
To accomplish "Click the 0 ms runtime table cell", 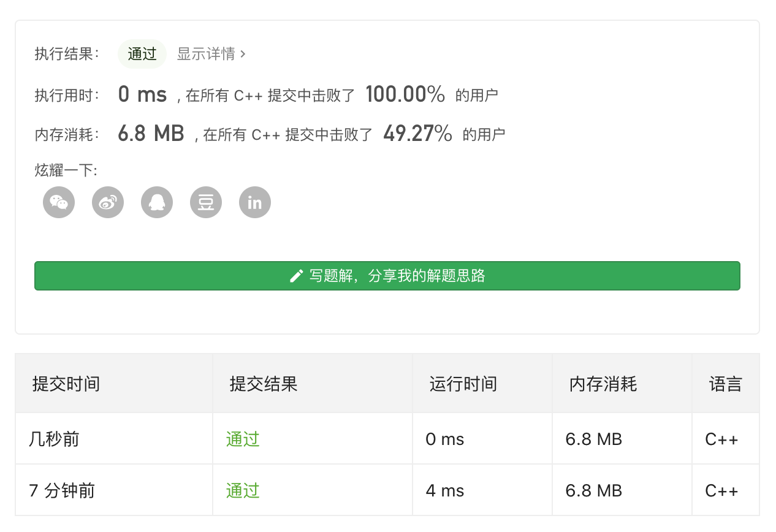I will coord(444,439).
